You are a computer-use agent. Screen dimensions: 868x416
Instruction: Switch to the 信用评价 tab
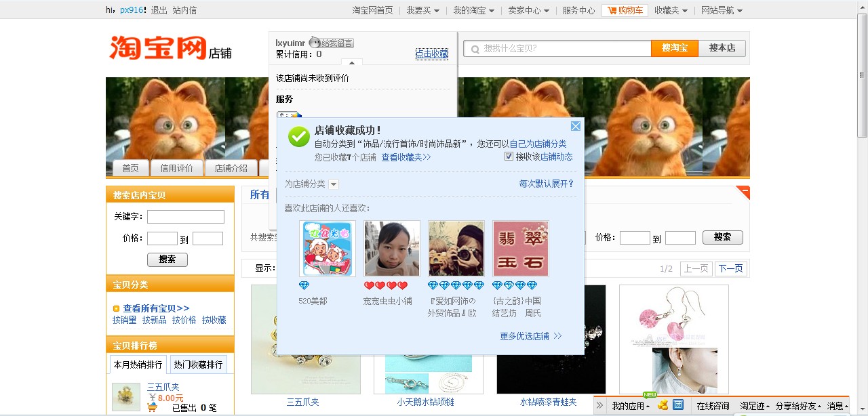point(176,169)
